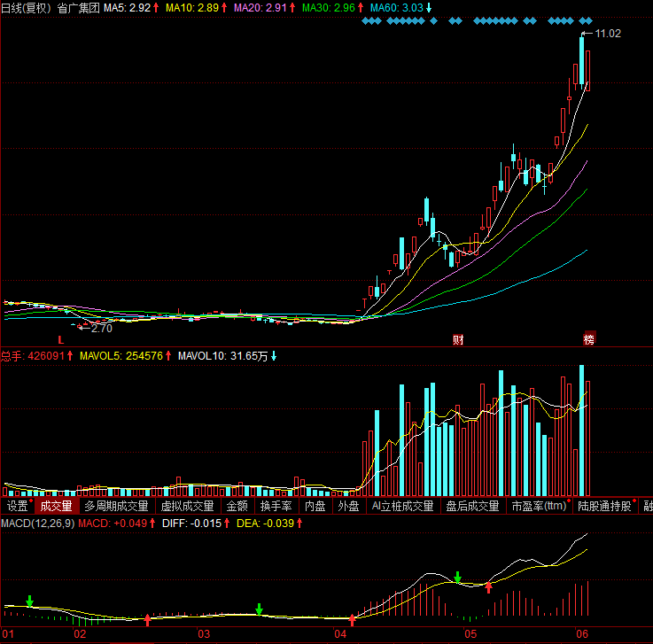Click the last red candlestick on the chart
Screen dimensions: 653x644
[x=588, y=70]
